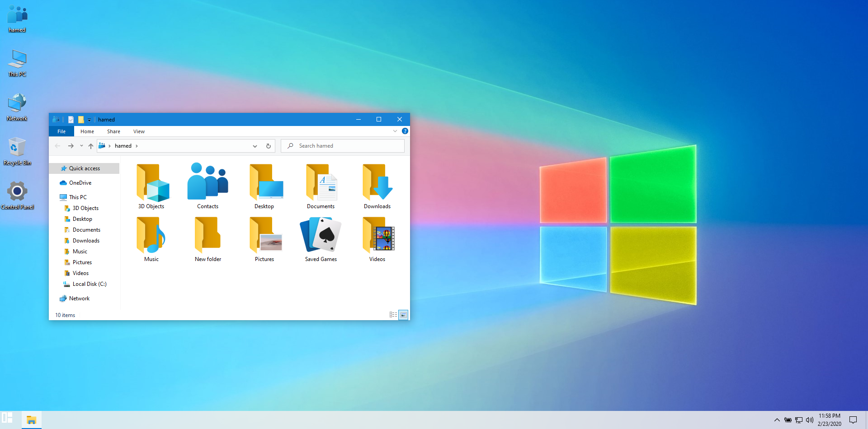The height and width of the screenshot is (429, 868).
Task: Select Quick access in navigation pane
Action: point(84,168)
